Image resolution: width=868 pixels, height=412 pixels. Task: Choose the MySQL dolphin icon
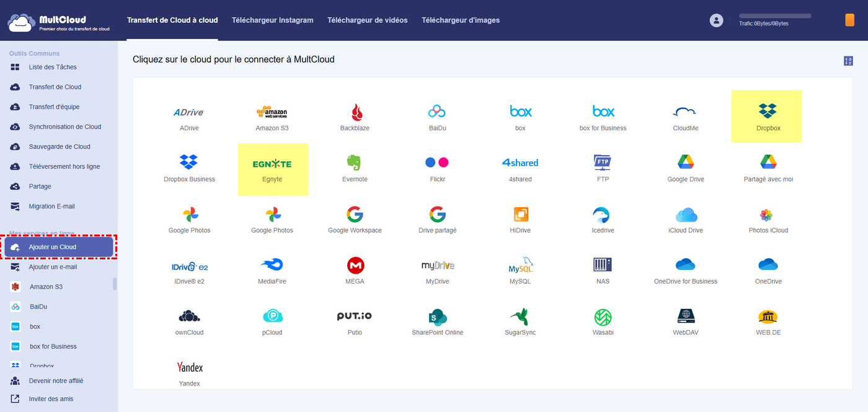click(520, 265)
